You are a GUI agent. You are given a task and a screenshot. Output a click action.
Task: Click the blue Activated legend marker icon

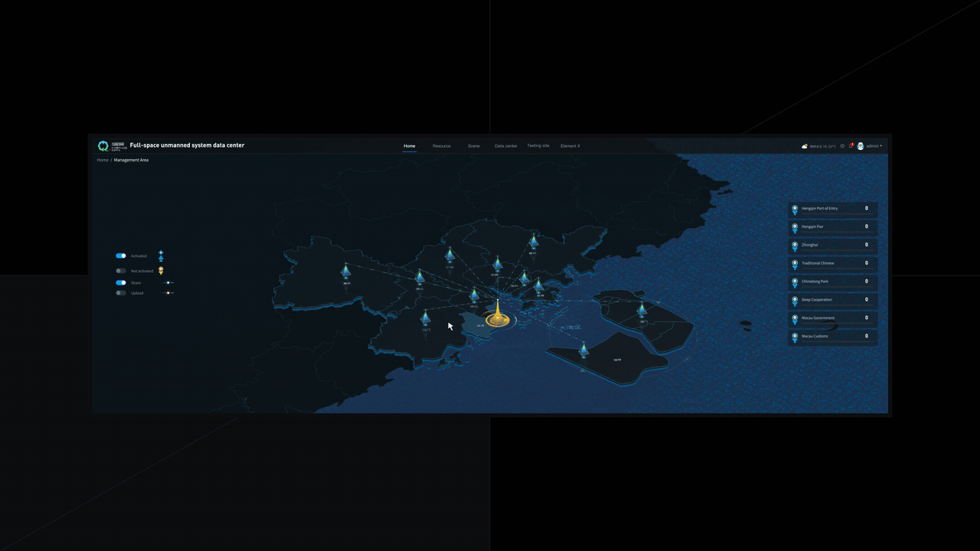click(x=161, y=256)
